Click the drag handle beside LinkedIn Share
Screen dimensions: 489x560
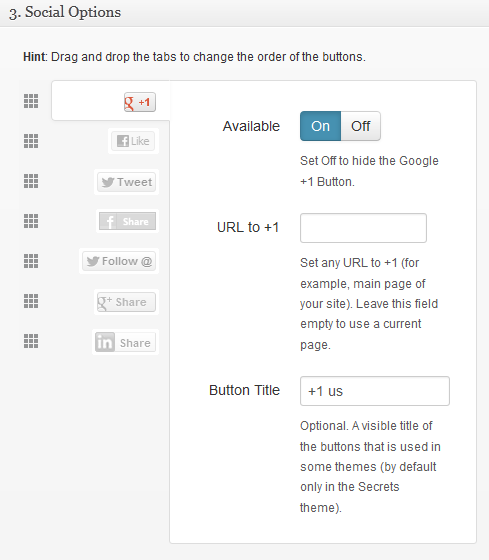point(31,341)
